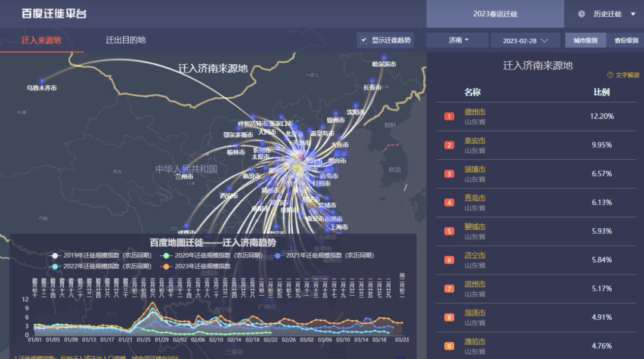Click the question mark icon near 文字解读
This screenshot has width=644, height=359.
pos(610,75)
